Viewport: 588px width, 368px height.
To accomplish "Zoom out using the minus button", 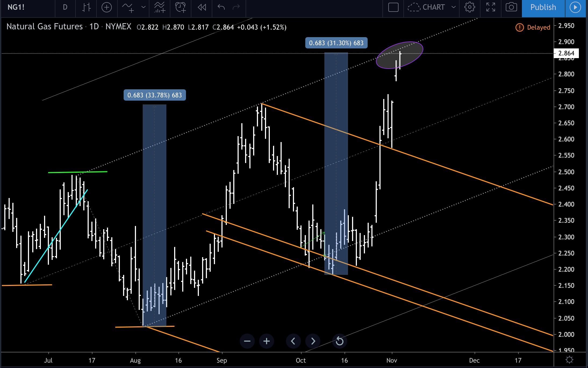I will [x=247, y=341].
